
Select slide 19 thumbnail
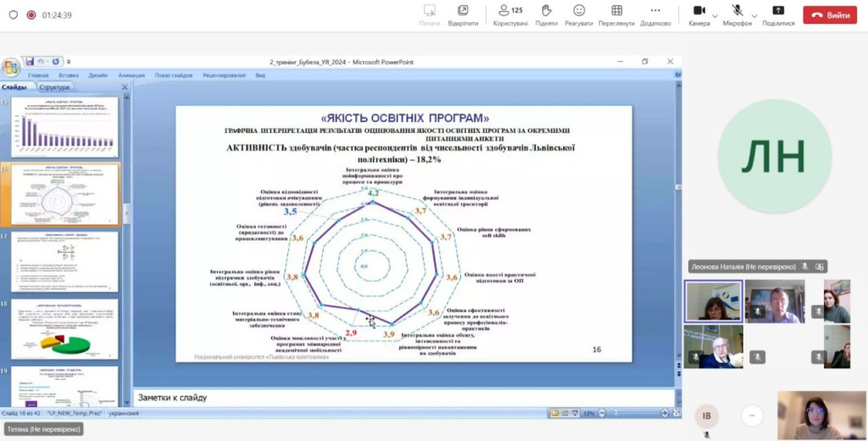click(64, 386)
